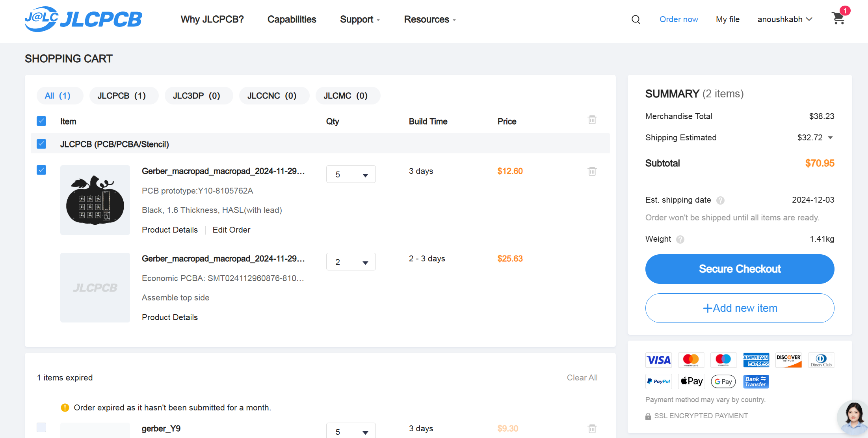The width and height of the screenshot is (868, 438).
Task: Delete expired gerber_Y9 item via trash icon
Action: pos(592,429)
